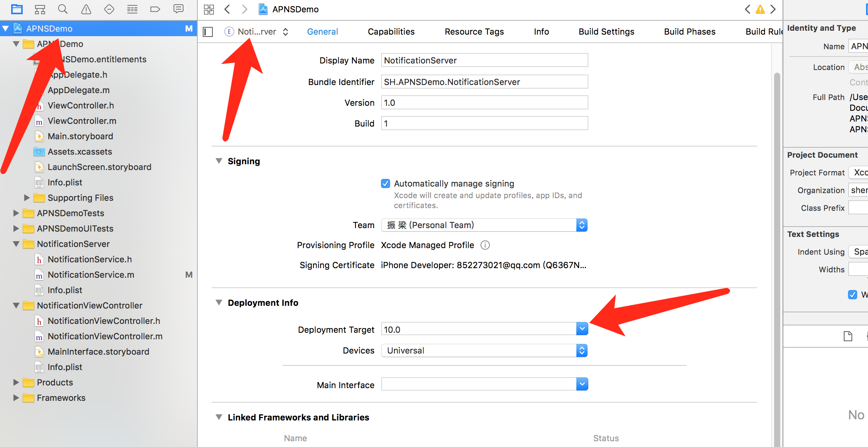Open Deployment Target dropdown arrow

click(582, 329)
